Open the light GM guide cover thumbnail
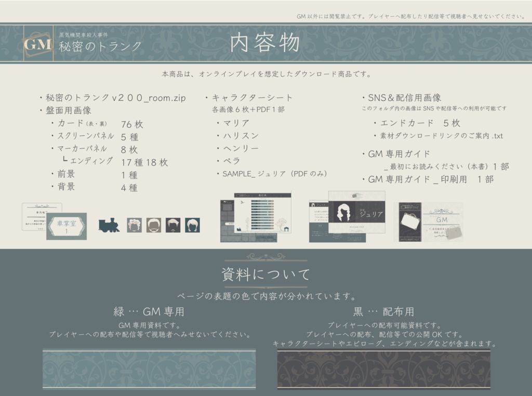The image size is (532, 396). point(443,222)
